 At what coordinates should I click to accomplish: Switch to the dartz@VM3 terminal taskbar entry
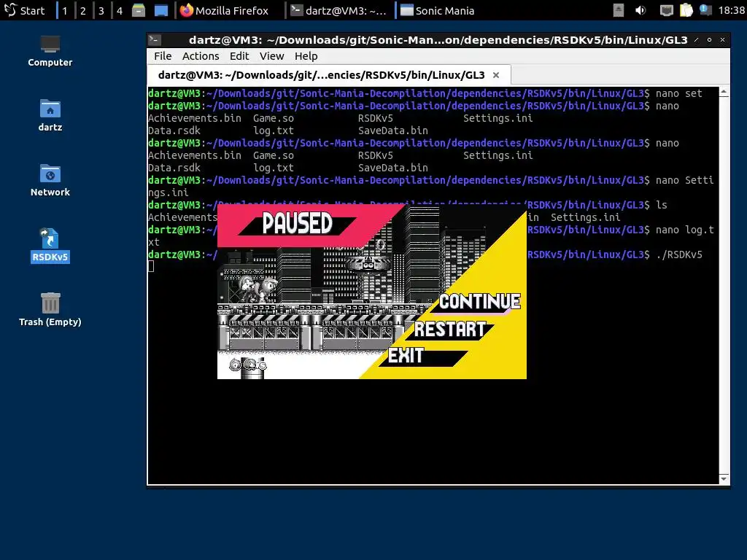339,10
